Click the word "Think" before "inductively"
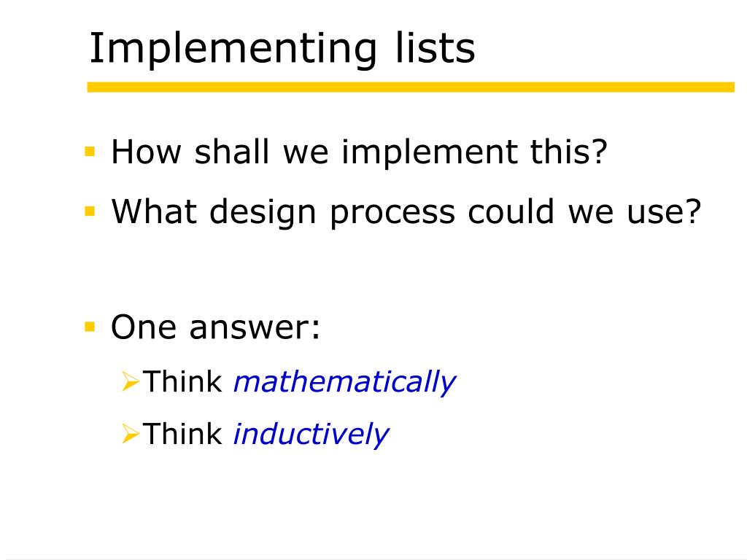The width and height of the screenshot is (747, 560). point(182,434)
